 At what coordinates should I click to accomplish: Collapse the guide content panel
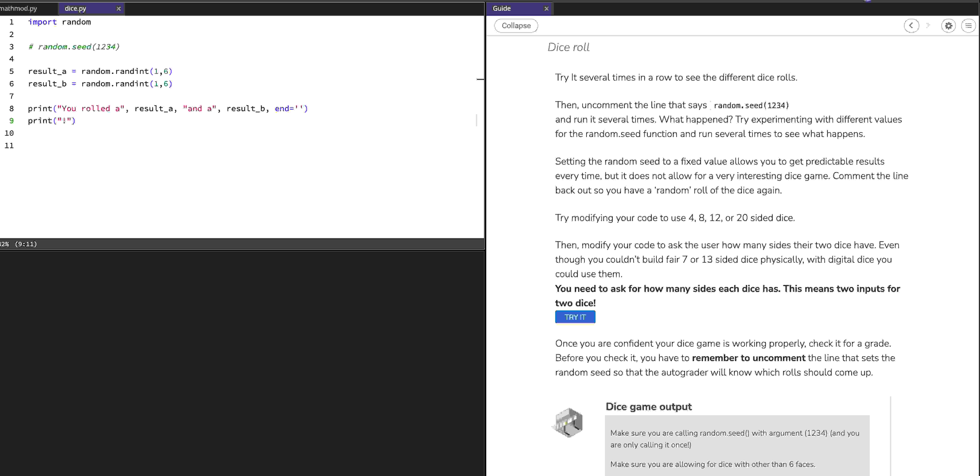pos(516,26)
